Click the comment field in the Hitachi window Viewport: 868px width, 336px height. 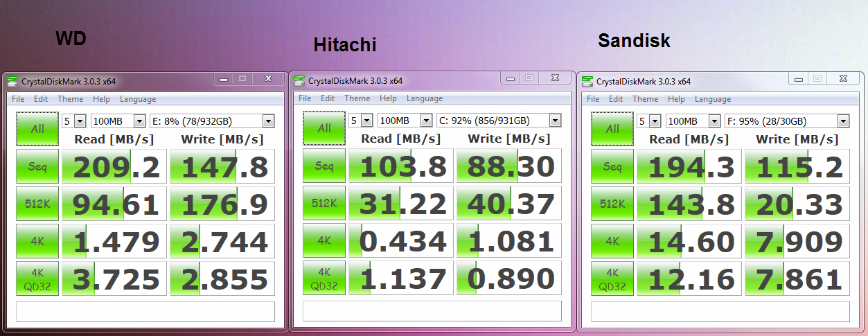click(432, 311)
